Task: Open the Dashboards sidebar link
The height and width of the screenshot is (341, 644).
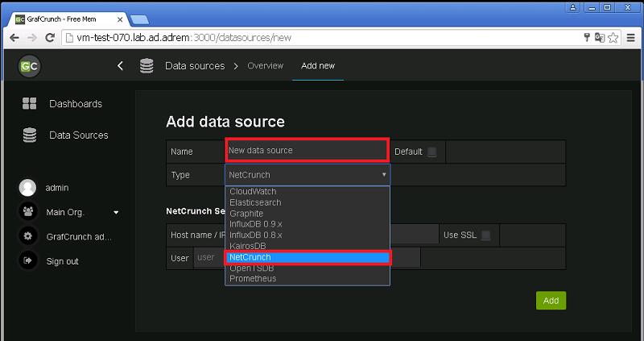Action: tap(76, 104)
